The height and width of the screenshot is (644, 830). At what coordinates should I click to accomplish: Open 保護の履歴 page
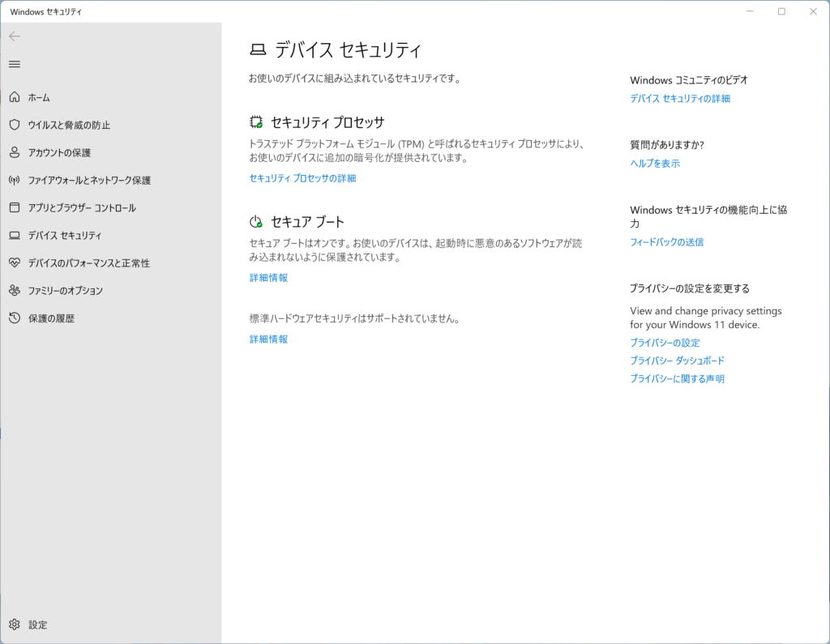(110, 318)
